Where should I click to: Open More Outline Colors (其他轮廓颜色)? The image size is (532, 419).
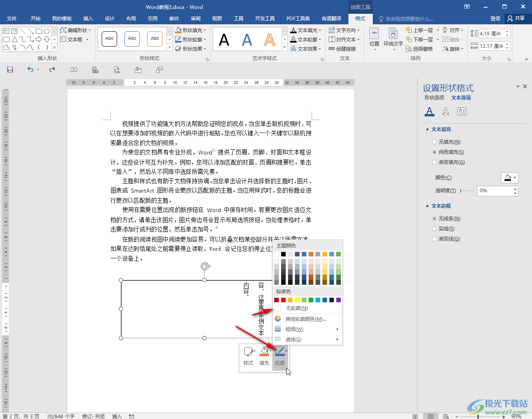coord(307,319)
